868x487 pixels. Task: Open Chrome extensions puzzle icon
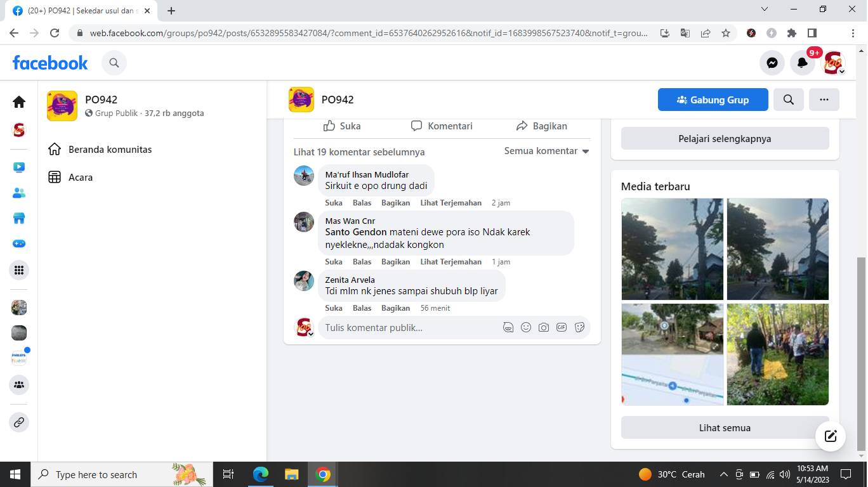click(792, 33)
